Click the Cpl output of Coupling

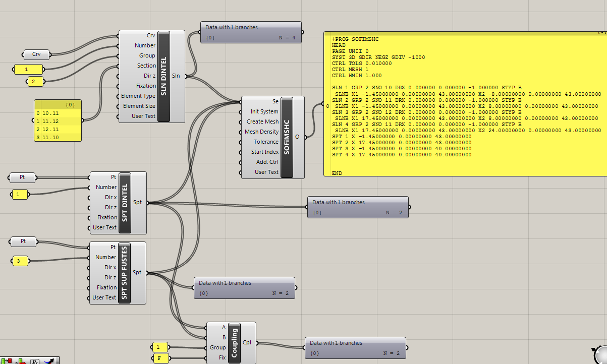pos(247,342)
